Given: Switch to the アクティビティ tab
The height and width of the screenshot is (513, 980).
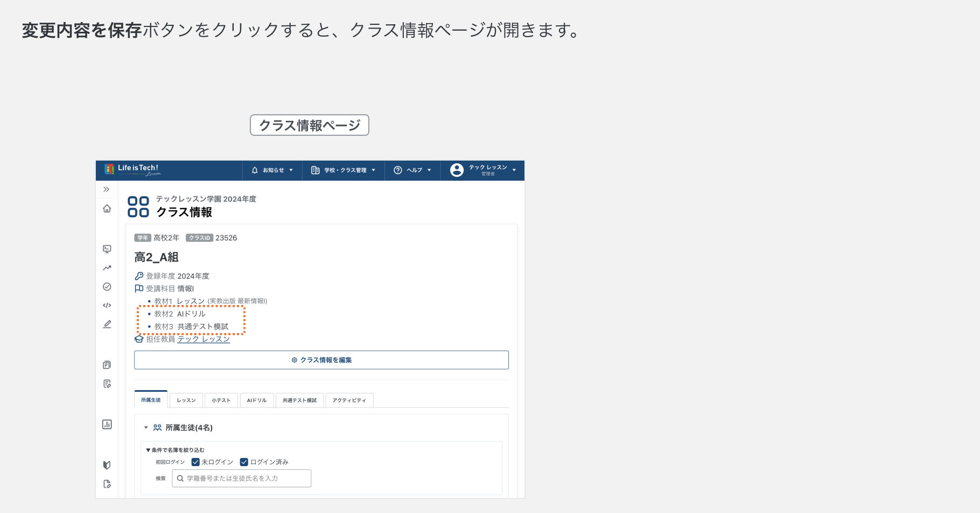Looking at the screenshot, I should click(x=349, y=400).
